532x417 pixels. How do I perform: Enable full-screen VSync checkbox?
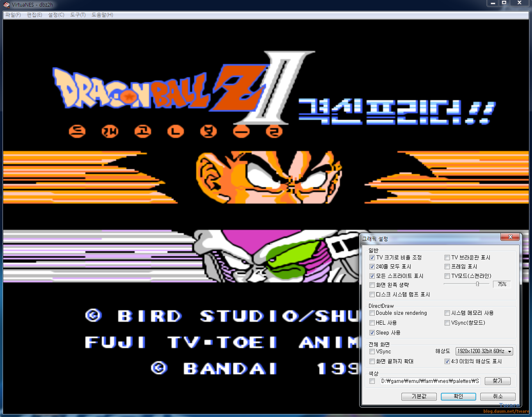tap(372, 352)
